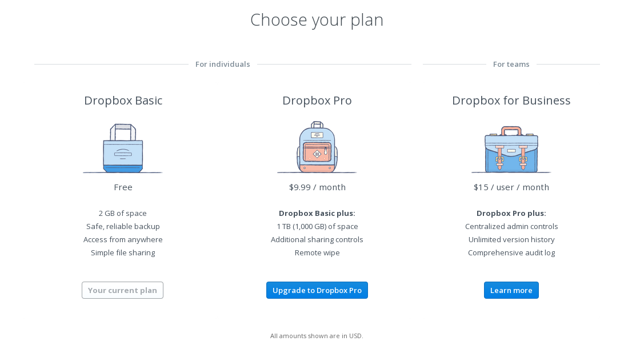Click the For individuals section label
This screenshot has width=644, height=345.
(x=223, y=64)
